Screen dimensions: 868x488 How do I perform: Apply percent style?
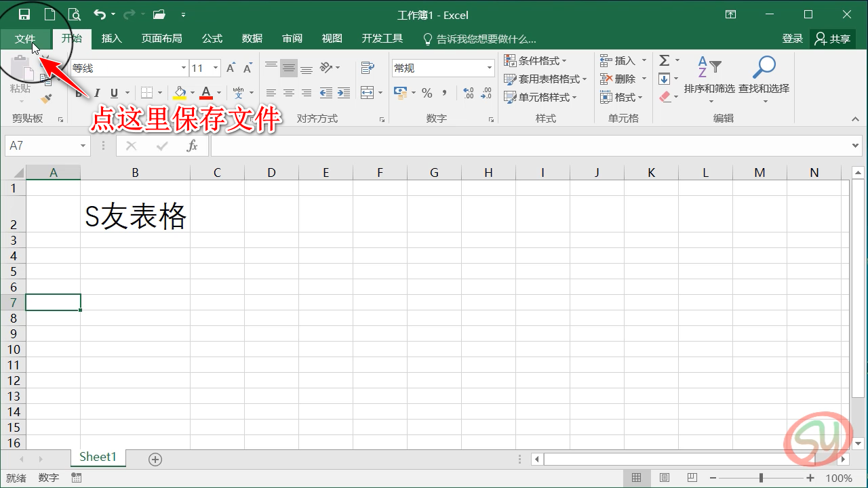[x=427, y=93]
